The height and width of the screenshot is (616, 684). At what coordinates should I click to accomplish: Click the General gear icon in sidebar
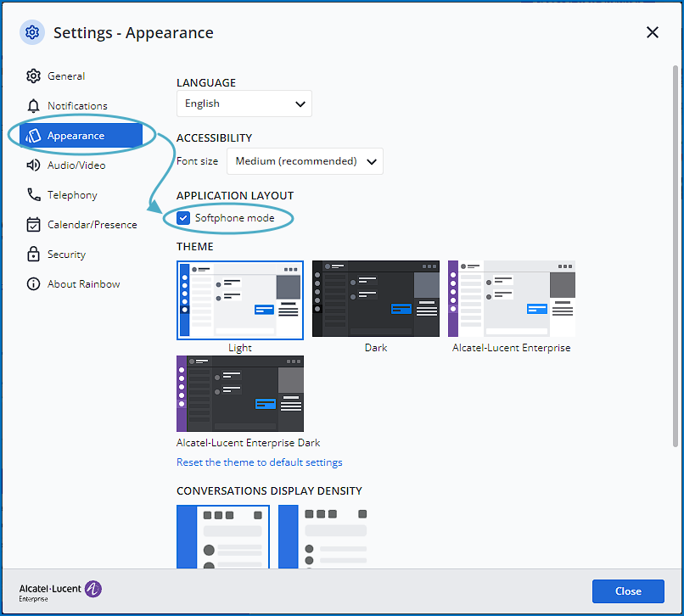click(x=33, y=76)
